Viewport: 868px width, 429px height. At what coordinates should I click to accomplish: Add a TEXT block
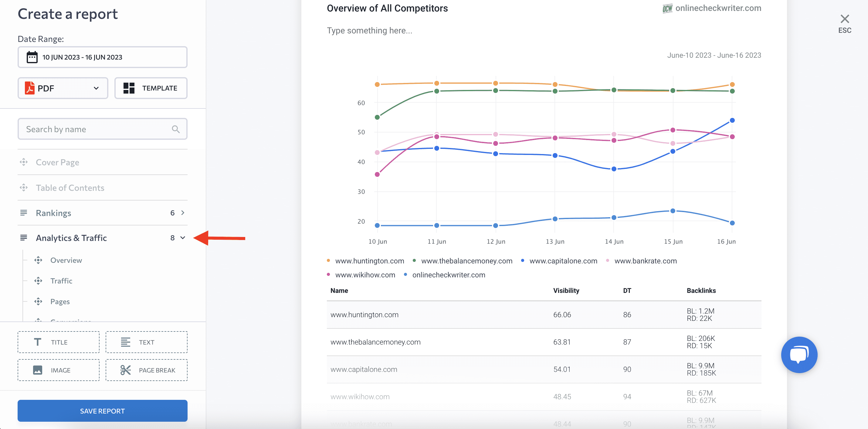point(147,342)
